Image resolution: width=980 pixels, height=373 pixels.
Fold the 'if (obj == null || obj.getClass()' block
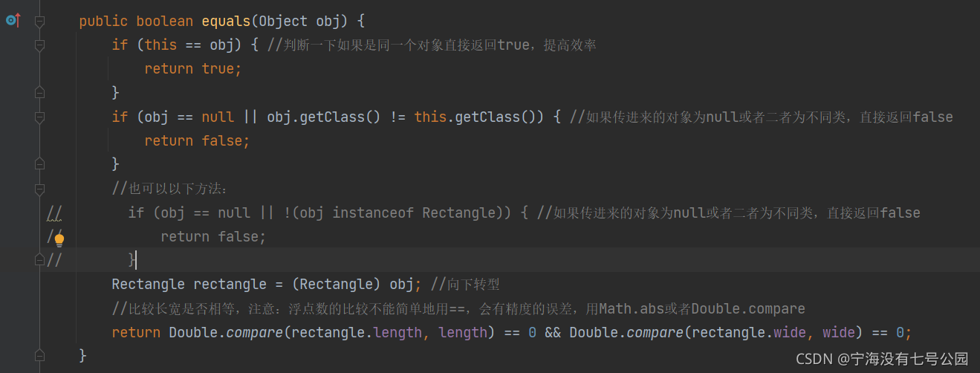point(39,117)
